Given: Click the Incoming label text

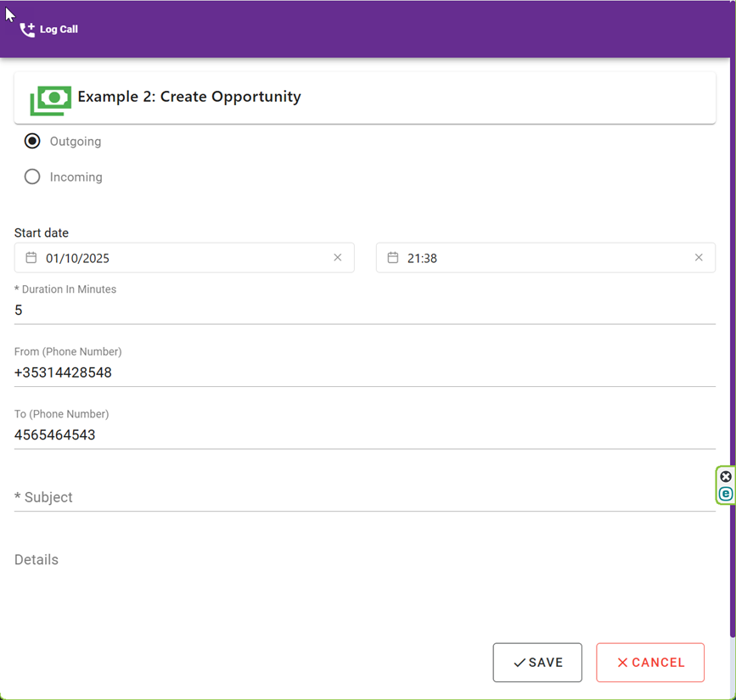Looking at the screenshot, I should click(x=76, y=176).
